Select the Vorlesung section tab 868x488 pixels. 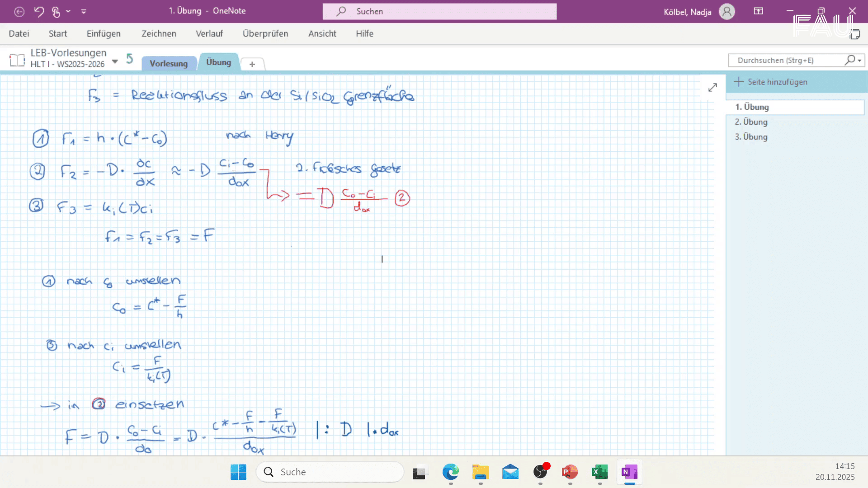click(169, 63)
